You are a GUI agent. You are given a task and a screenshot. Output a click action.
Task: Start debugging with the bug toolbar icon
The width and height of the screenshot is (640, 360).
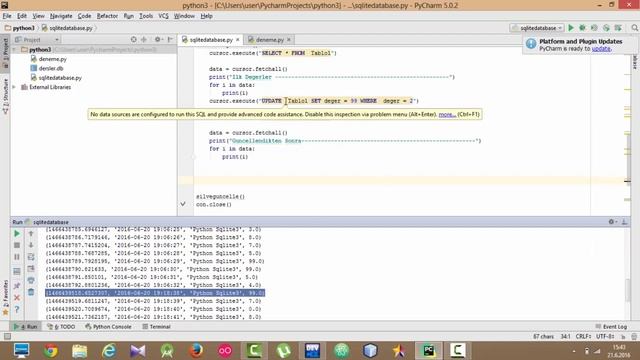(582, 28)
